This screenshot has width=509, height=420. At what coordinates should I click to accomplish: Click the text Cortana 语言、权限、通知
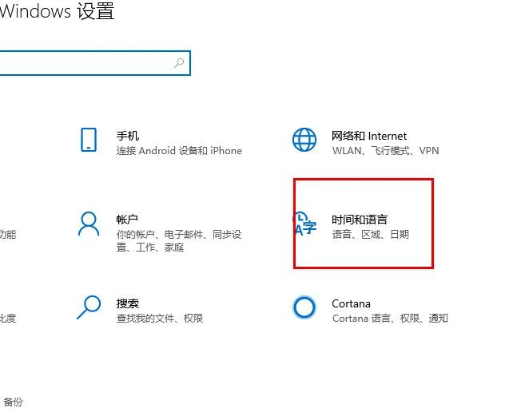(390, 318)
